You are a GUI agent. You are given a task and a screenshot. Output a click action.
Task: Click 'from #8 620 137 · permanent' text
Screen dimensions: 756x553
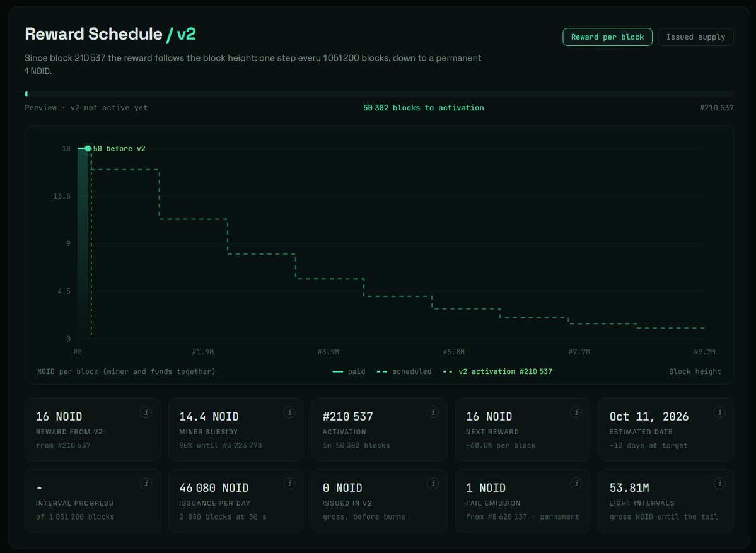click(522, 517)
